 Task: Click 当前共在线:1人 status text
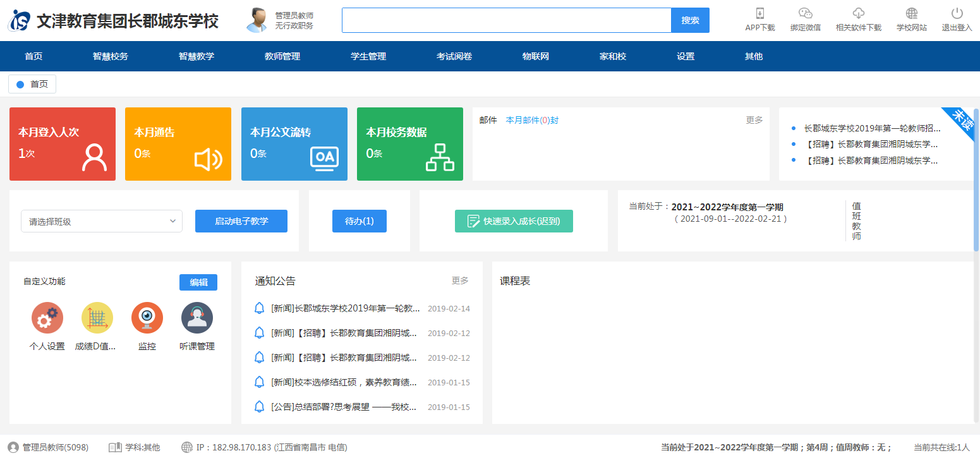tap(941, 447)
